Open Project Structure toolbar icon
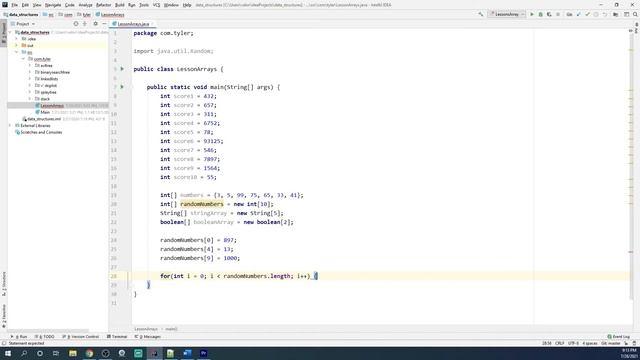Viewport: 640px width, 360px height. (x=616, y=14)
